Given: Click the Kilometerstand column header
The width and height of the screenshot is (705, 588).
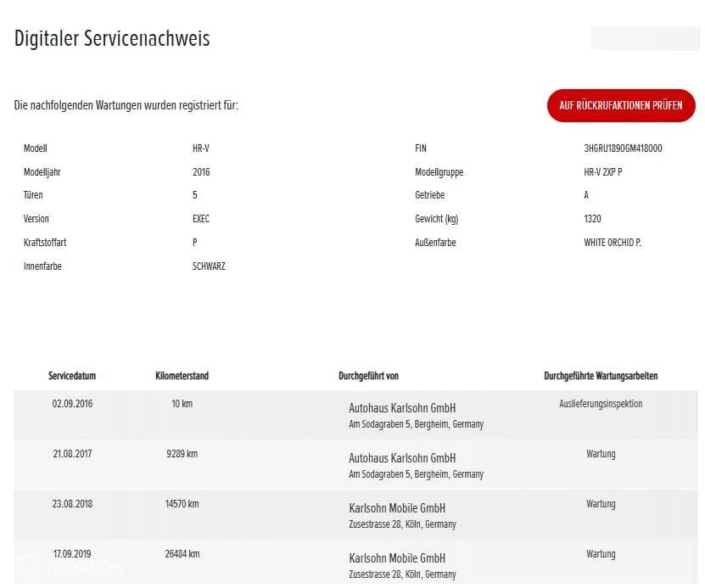Looking at the screenshot, I should (182, 376).
